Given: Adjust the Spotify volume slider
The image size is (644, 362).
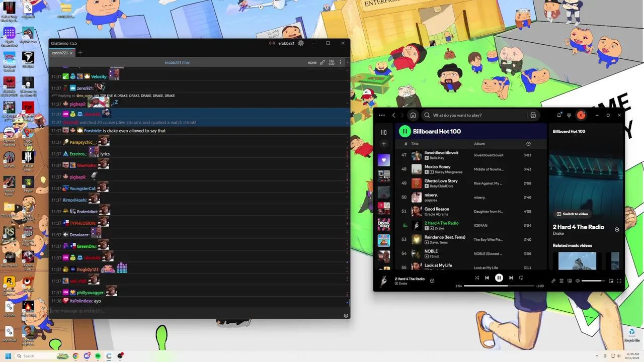Looking at the screenshot, I should [593, 281].
